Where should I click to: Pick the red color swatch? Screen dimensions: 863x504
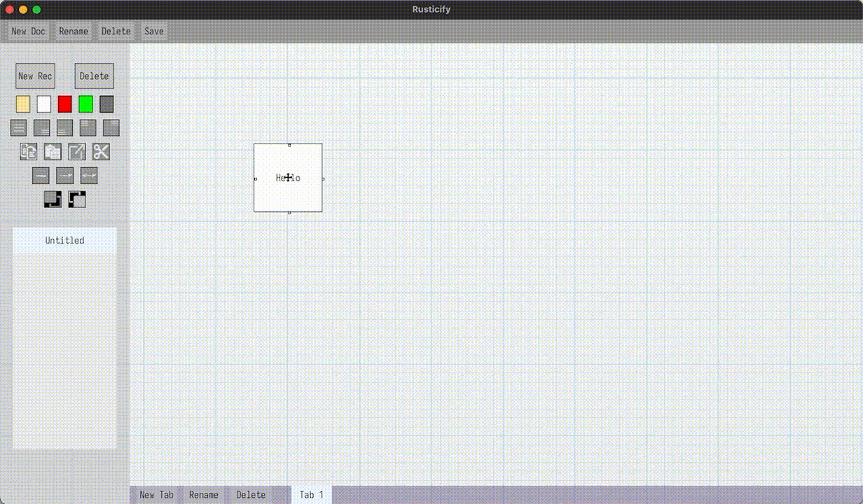click(64, 104)
